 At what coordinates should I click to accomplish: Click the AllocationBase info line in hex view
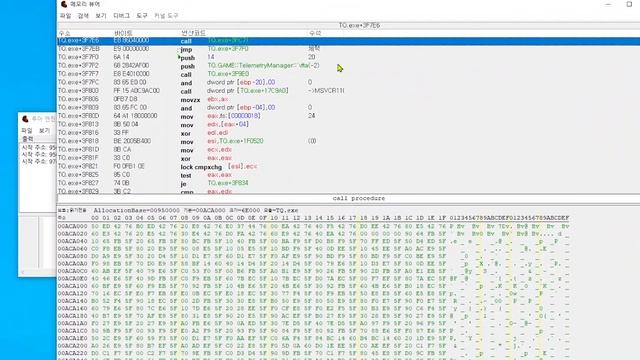click(178, 210)
